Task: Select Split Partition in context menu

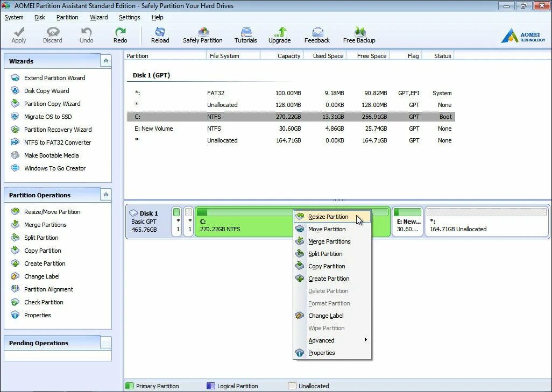Action: click(x=332, y=254)
